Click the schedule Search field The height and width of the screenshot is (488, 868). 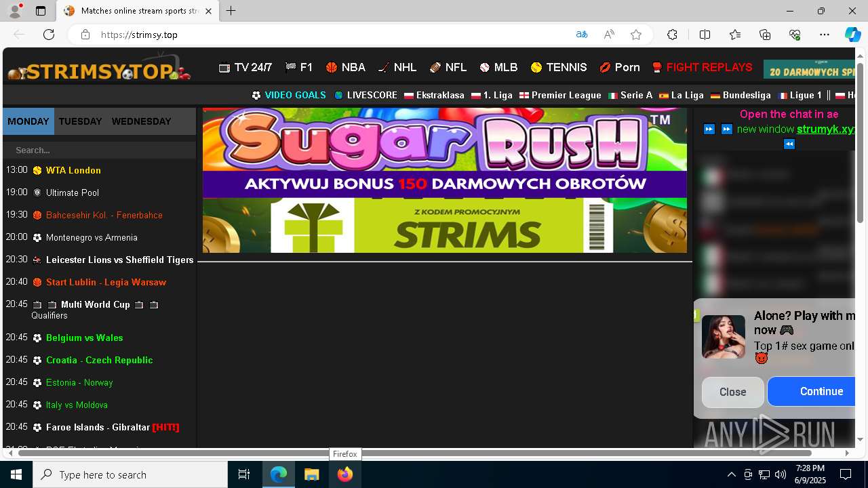tap(99, 150)
